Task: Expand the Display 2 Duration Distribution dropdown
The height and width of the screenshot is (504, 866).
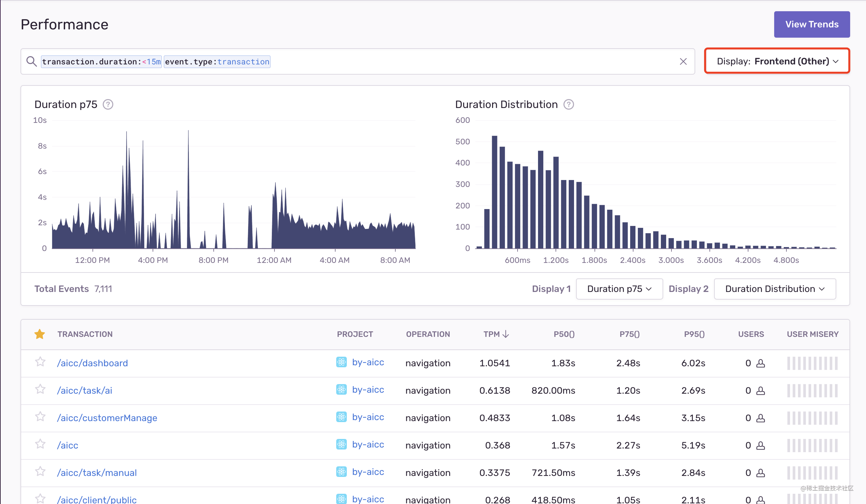Action: (775, 289)
